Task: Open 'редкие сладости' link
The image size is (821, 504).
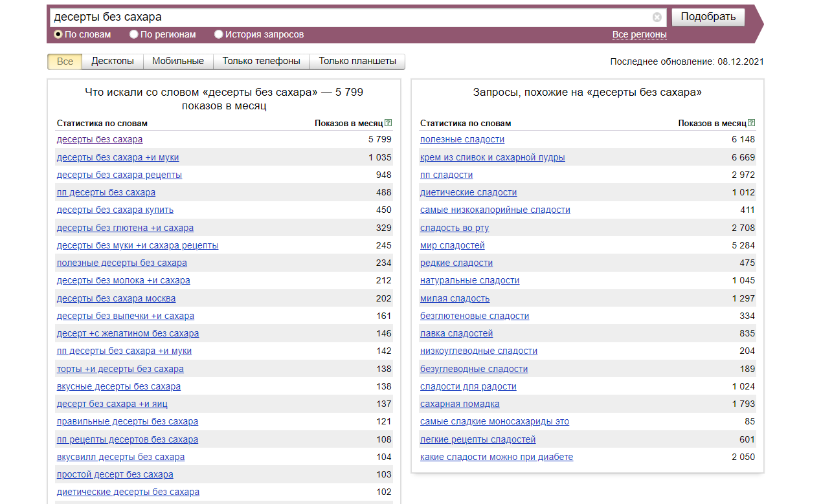Action: [456, 263]
